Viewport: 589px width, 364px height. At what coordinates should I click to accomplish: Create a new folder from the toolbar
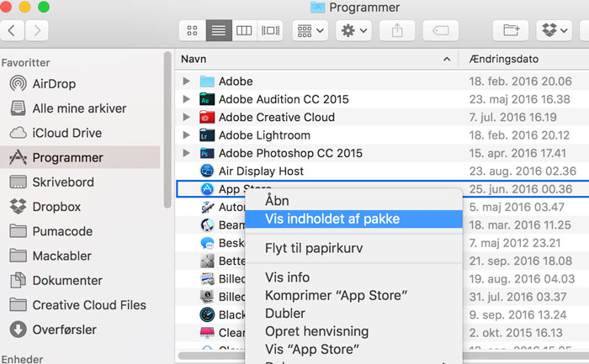pyautogui.click(x=511, y=30)
